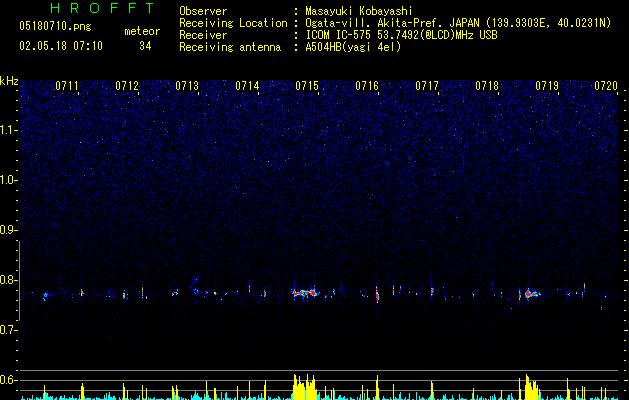Click the 0.6 kHz axis label
This screenshot has height=400, width=629.
(9, 380)
